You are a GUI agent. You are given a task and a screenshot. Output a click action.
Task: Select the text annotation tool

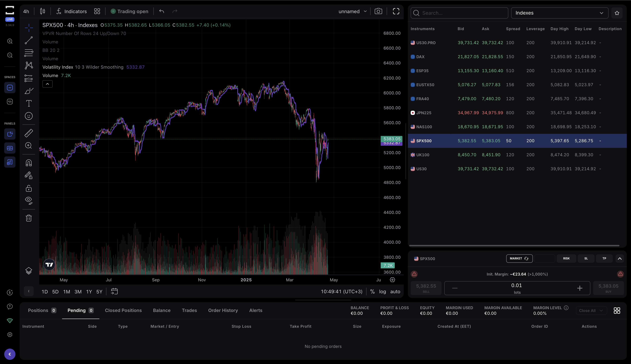[x=29, y=103]
